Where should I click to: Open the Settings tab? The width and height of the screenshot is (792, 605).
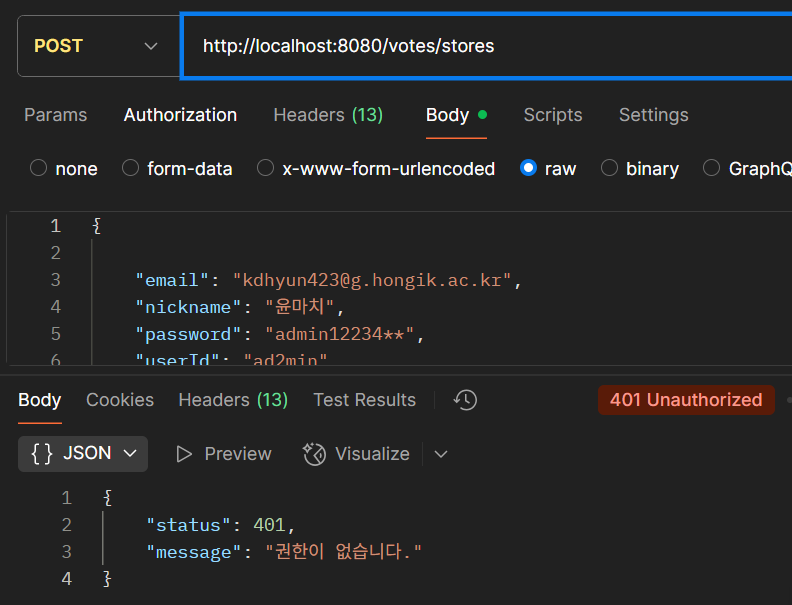coord(654,115)
